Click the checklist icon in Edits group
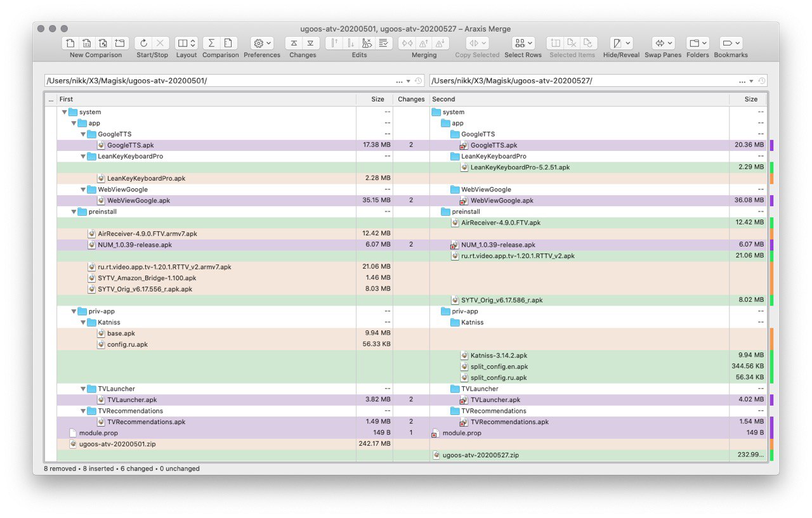Screen dimensions: 812x518 tap(383, 43)
